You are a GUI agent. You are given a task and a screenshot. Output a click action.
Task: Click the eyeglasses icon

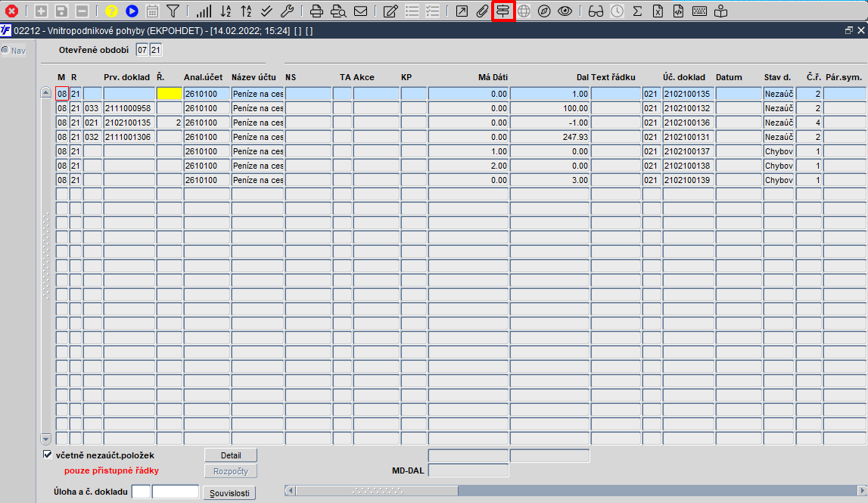tap(596, 11)
